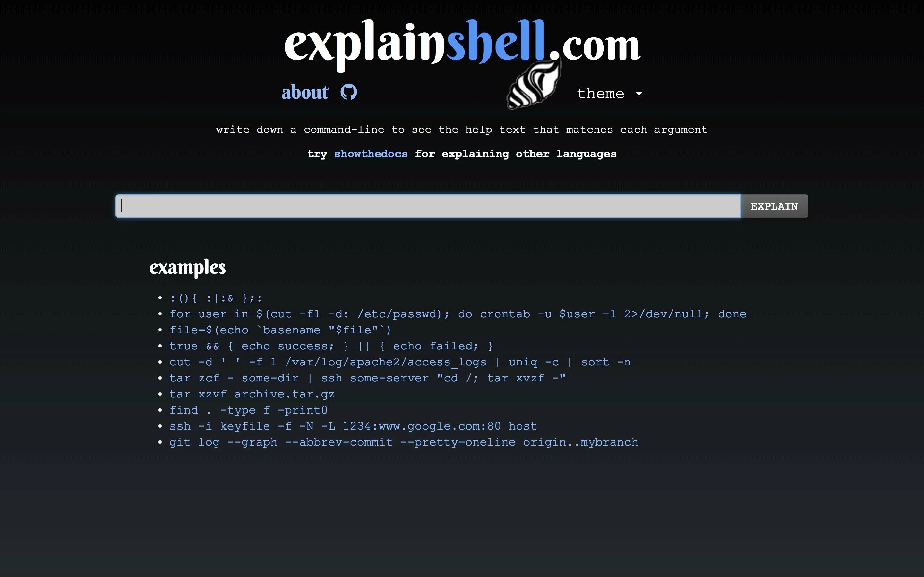
Task: Click the command input text field
Action: 428,205
